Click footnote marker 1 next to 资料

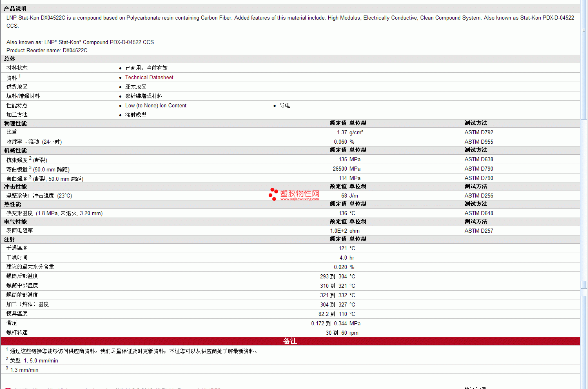point(20,76)
